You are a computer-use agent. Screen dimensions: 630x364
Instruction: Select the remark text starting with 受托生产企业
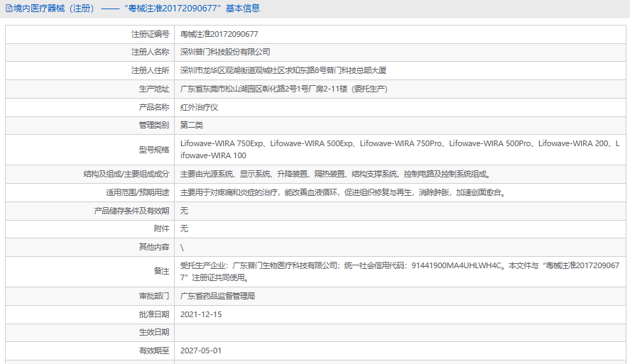pos(400,271)
